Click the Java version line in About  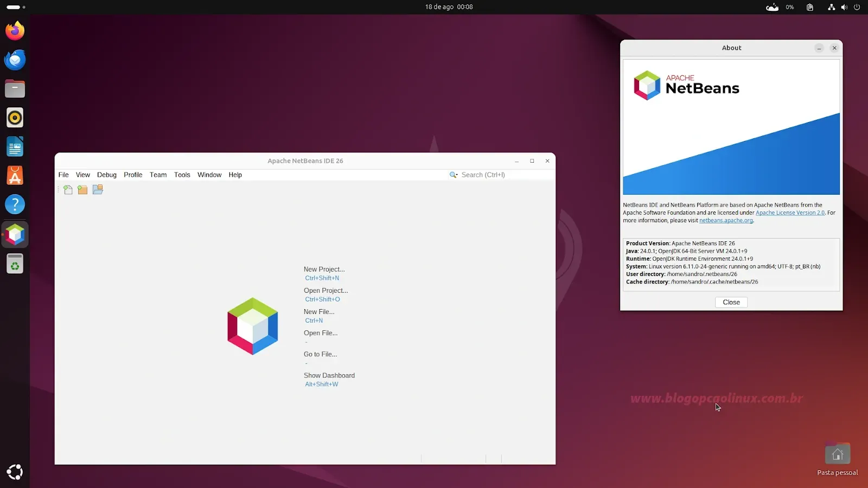click(x=686, y=251)
